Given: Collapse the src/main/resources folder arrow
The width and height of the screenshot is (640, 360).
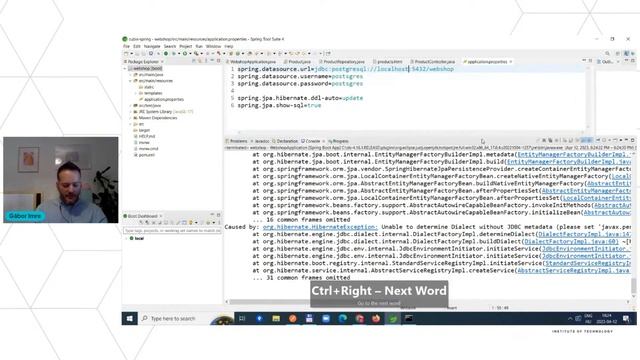Looking at the screenshot, I should click(131, 81).
